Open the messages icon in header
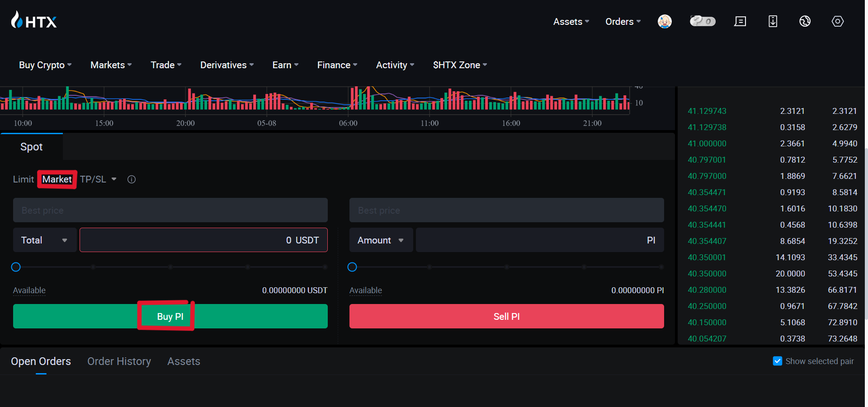 coord(740,21)
